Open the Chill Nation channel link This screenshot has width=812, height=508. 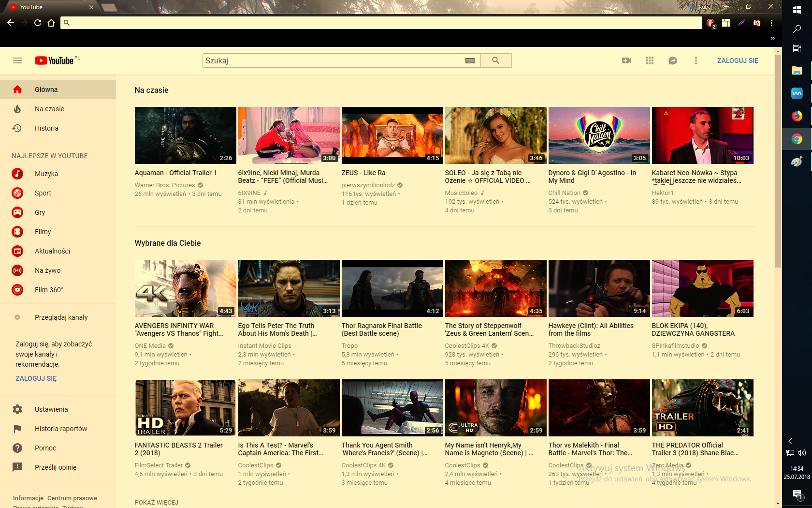click(565, 193)
